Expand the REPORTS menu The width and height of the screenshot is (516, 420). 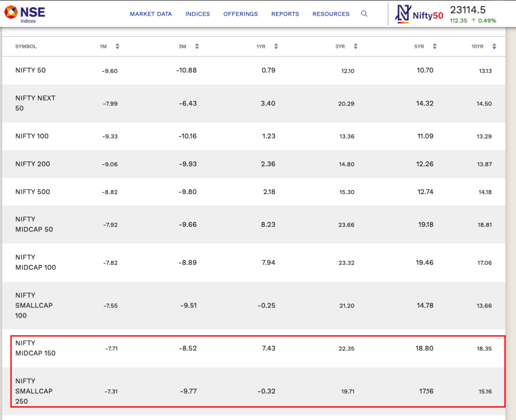[285, 14]
